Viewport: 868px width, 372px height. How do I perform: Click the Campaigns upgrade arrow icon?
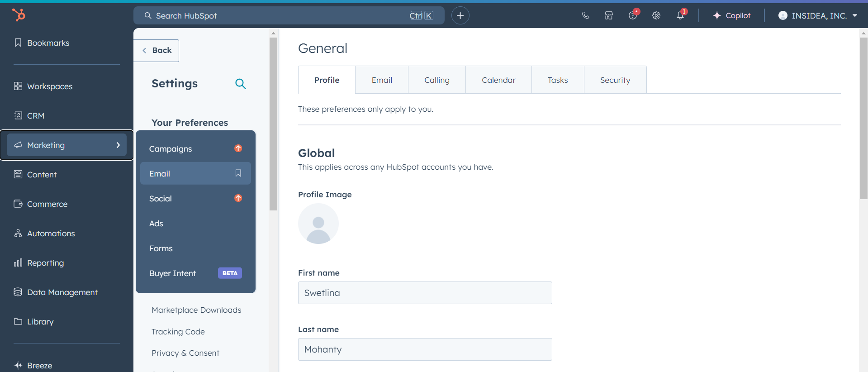[x=238, y=148]
